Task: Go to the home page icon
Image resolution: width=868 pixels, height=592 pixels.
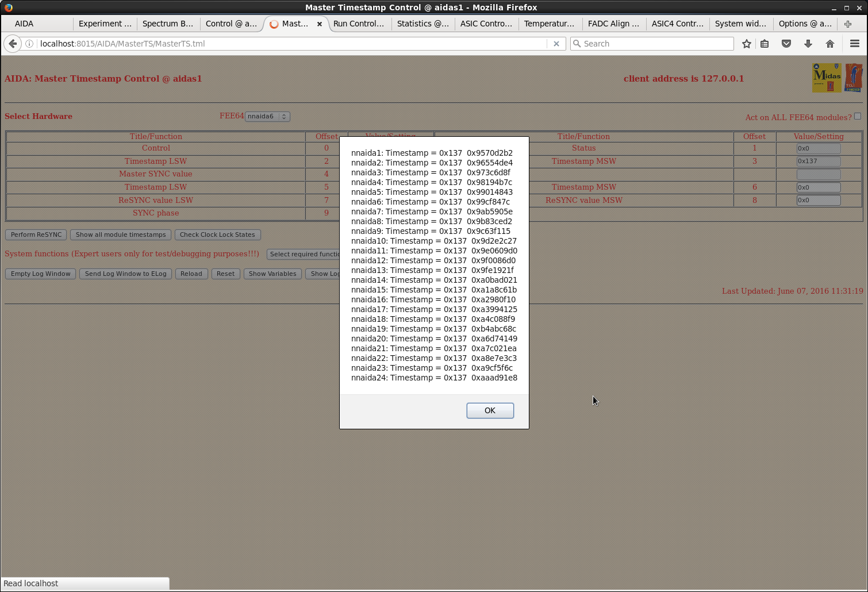Action: (830, 44)
